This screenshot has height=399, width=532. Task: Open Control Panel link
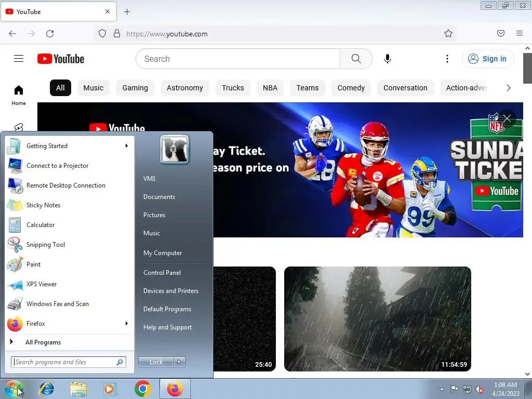coord(162,272)
